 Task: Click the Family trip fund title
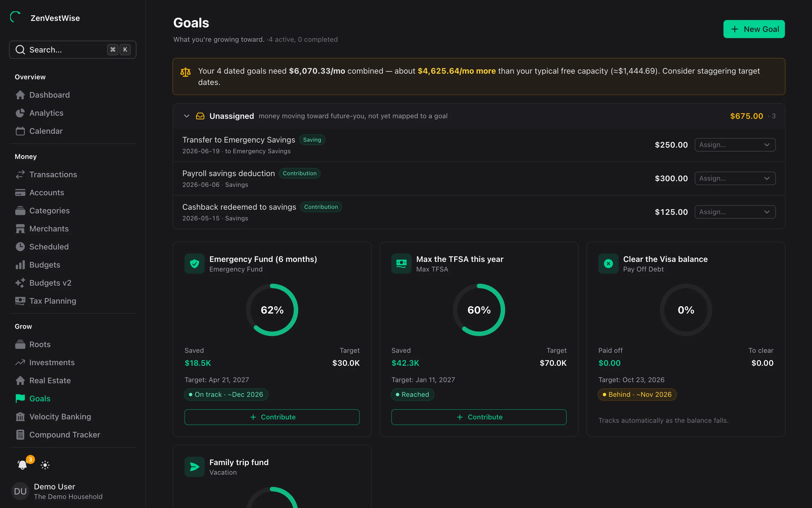tap(239, 462)
